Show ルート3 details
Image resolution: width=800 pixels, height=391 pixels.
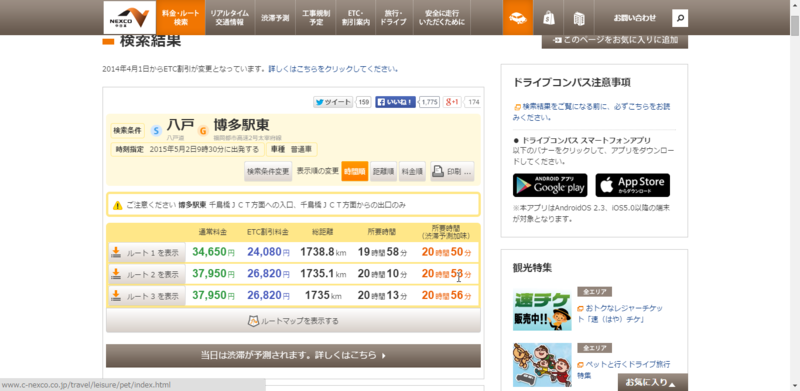147,296
